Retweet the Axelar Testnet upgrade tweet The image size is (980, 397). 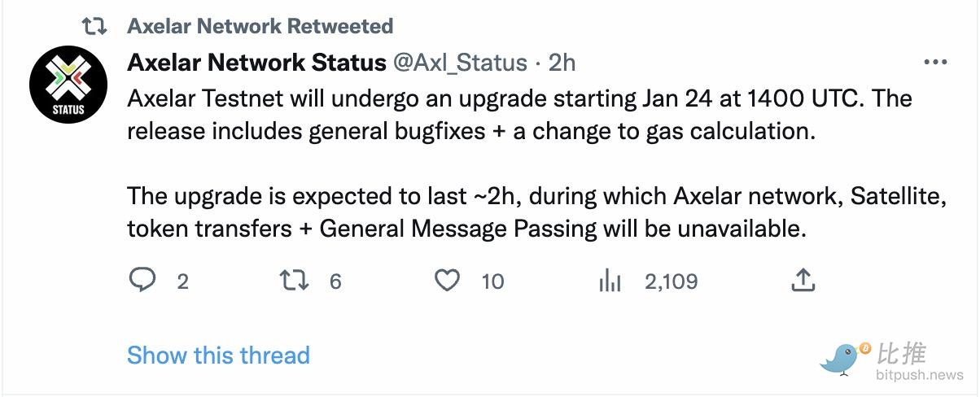coord(294,281)
